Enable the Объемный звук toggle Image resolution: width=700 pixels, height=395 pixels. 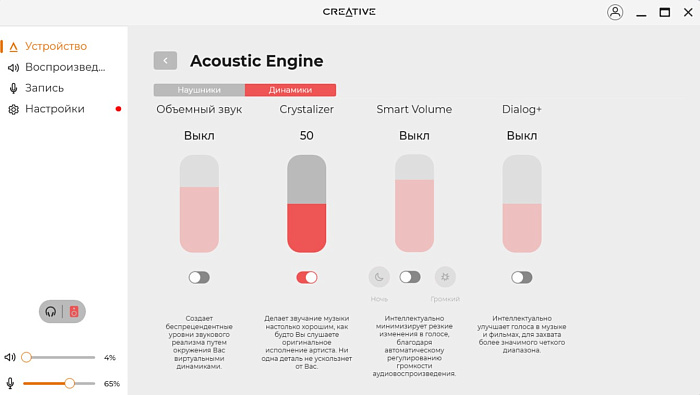[x=199, y=278]
